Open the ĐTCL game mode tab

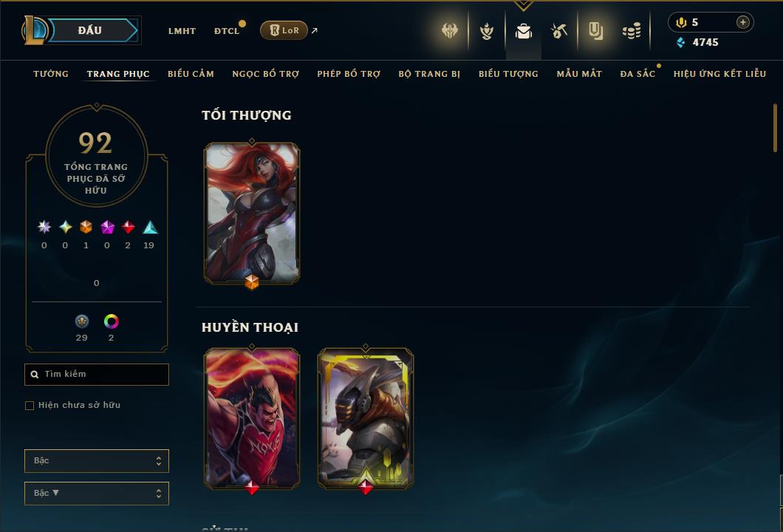(x=227, y=31)
